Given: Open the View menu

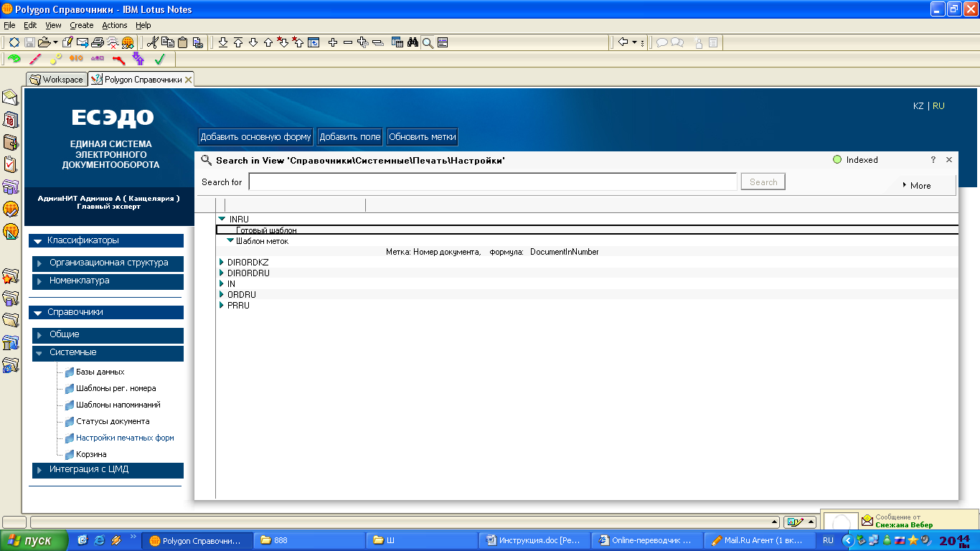Looking at the screenshot, I should tap(54, 25).
